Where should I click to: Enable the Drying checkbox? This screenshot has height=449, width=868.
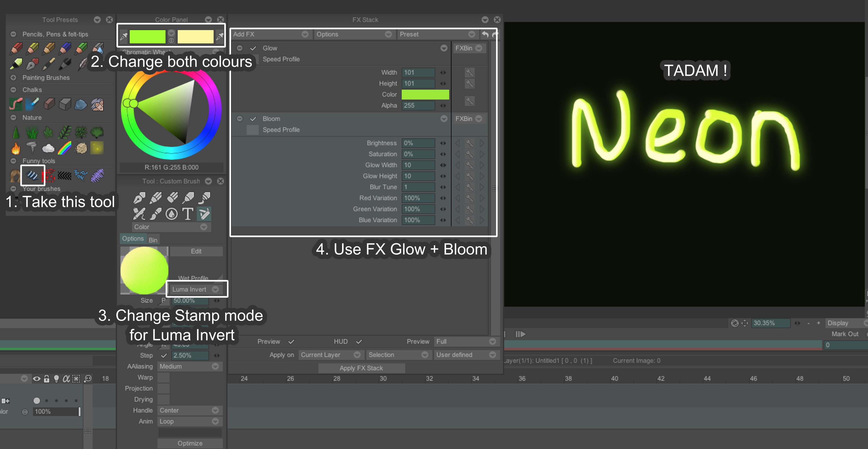[164, 400]
